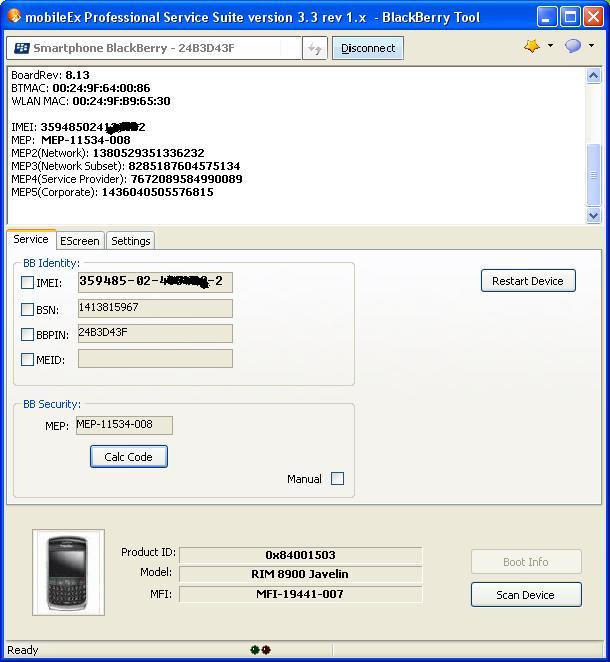Click the Calc Code button

point(129,457)
